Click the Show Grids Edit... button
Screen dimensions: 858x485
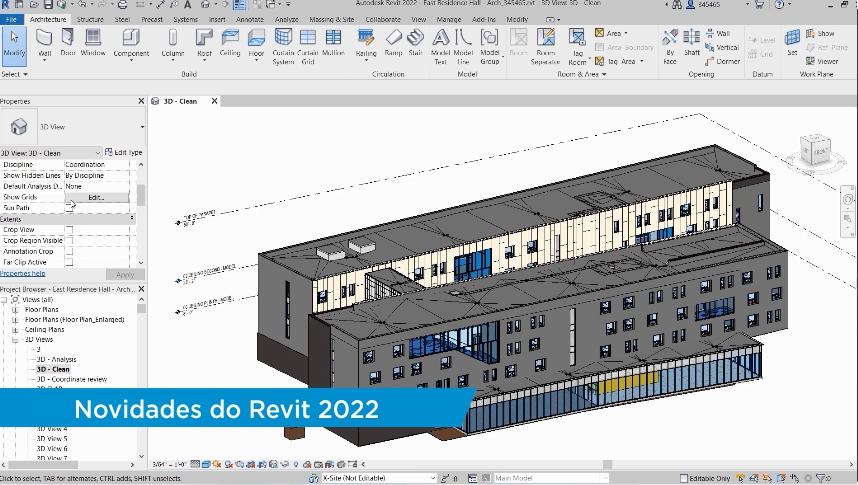click(97, 198)
